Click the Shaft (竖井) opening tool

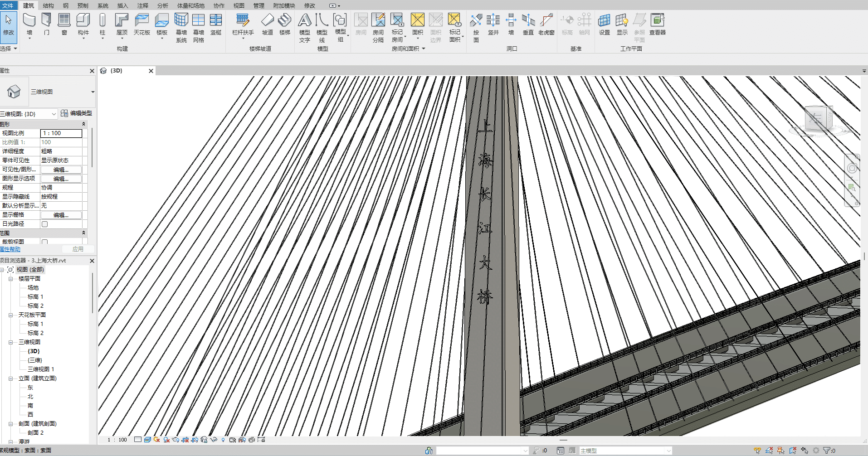click(x=493, y=24)
